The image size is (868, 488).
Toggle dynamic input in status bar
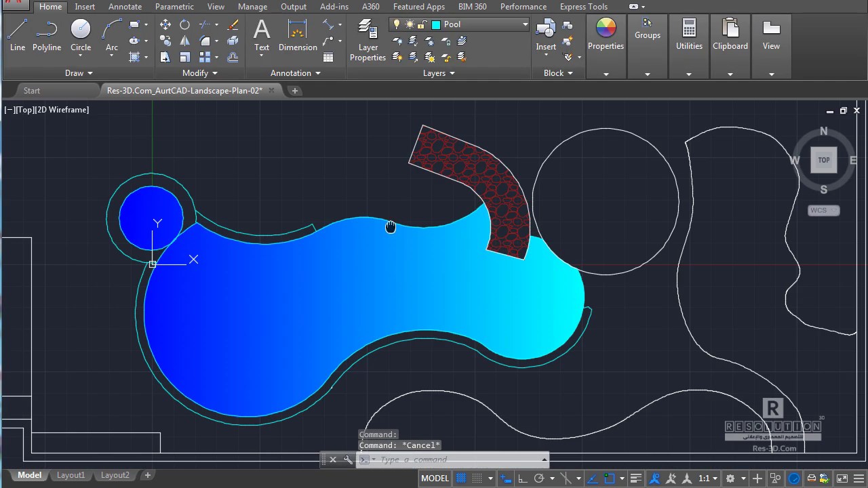click(x=506, y=478)
